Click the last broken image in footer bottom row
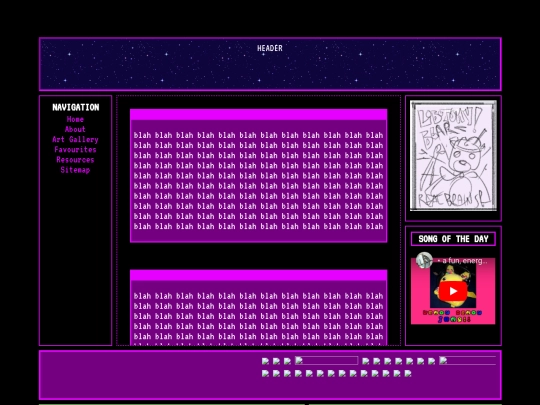This screenshot has width=540, height=405. pyautogui.click(x=408, y=373)
